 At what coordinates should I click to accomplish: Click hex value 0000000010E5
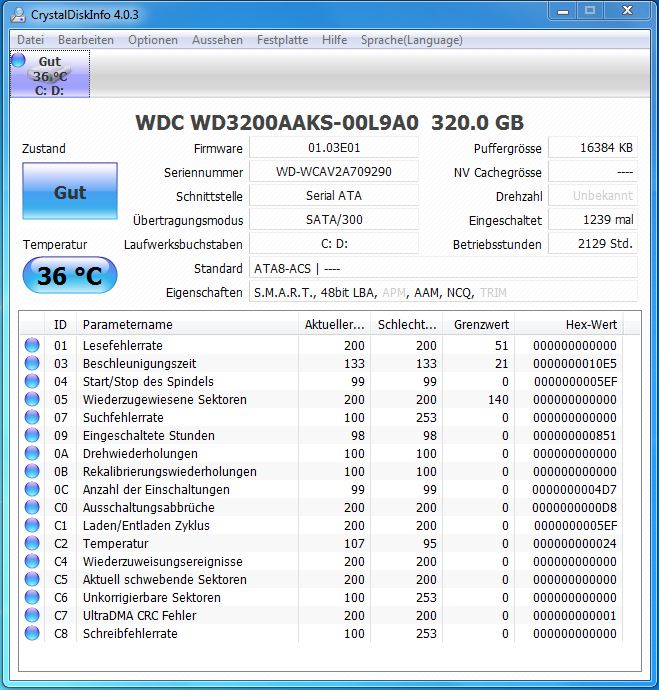pyautogui.click(x=575, y=363)
